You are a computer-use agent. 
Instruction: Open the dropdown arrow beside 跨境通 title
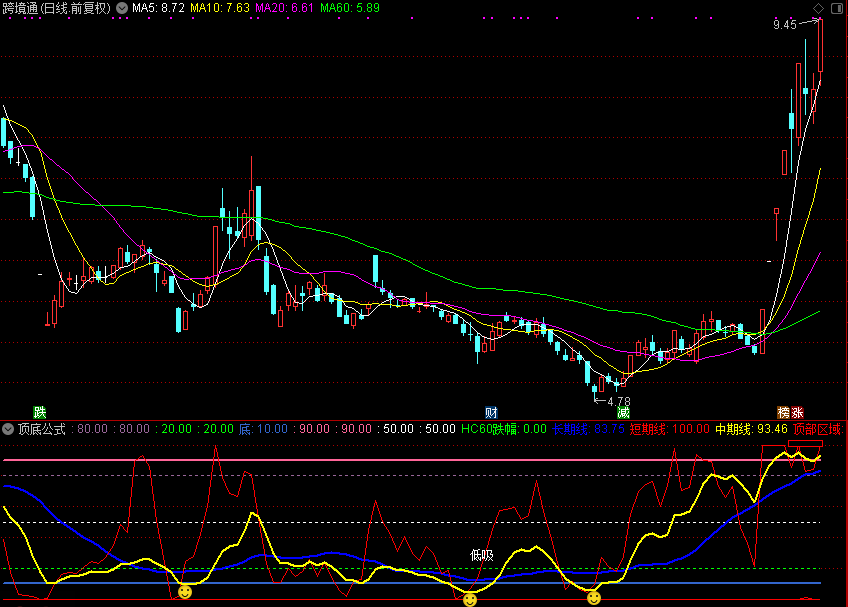pos(122,8)
